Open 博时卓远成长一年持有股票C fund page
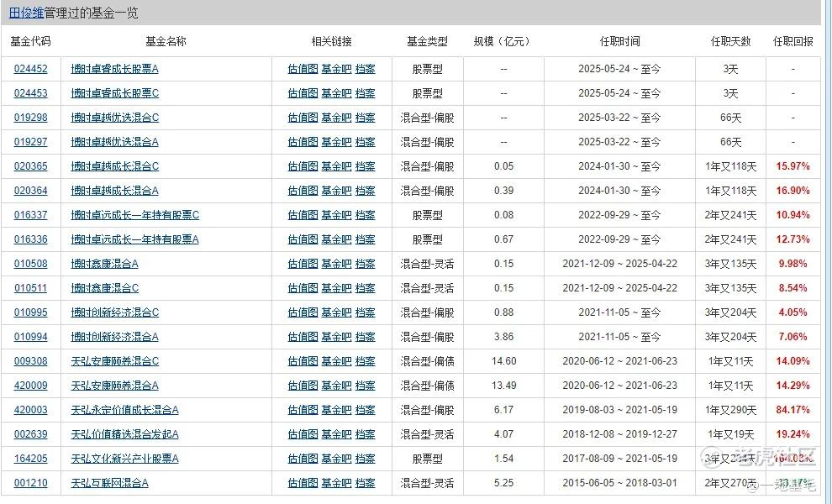The image size is (832, 504). point(134,215)
